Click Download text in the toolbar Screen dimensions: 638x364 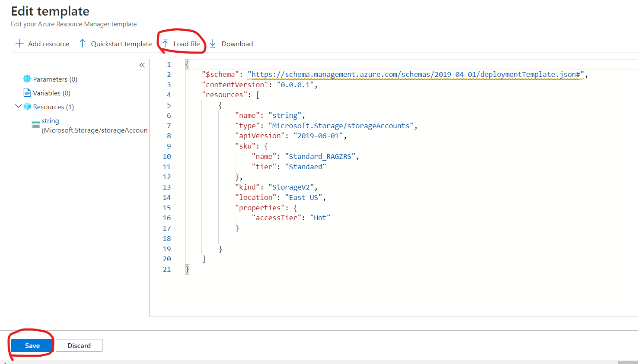pos(237,44)
